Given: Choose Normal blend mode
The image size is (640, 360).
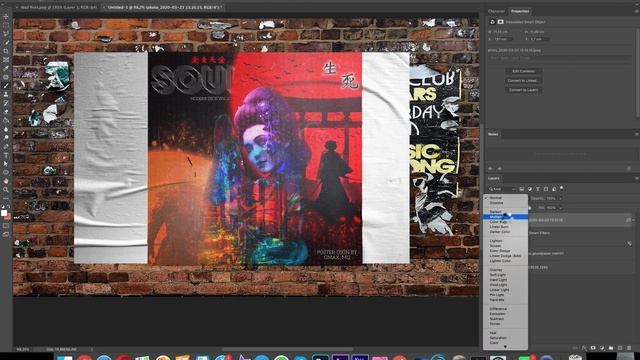Looking at the screenshot, I should click(505, 198).
